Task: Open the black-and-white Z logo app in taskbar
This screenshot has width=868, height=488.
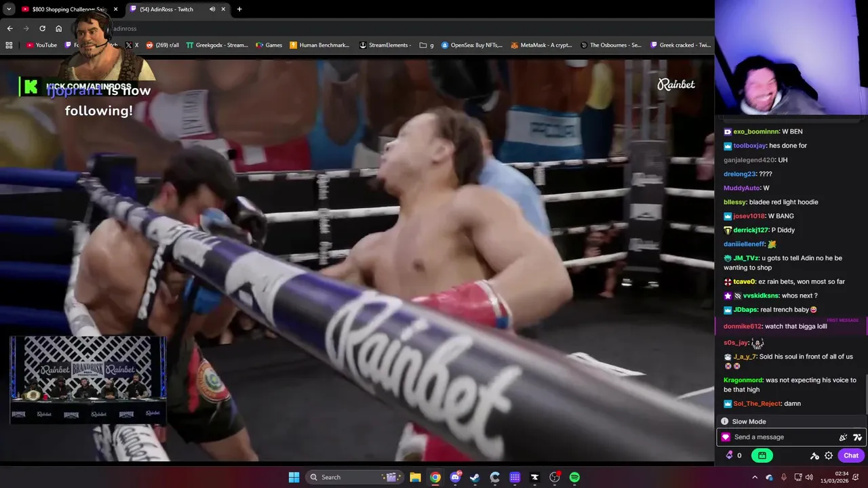Action: [x=534, y=477]
